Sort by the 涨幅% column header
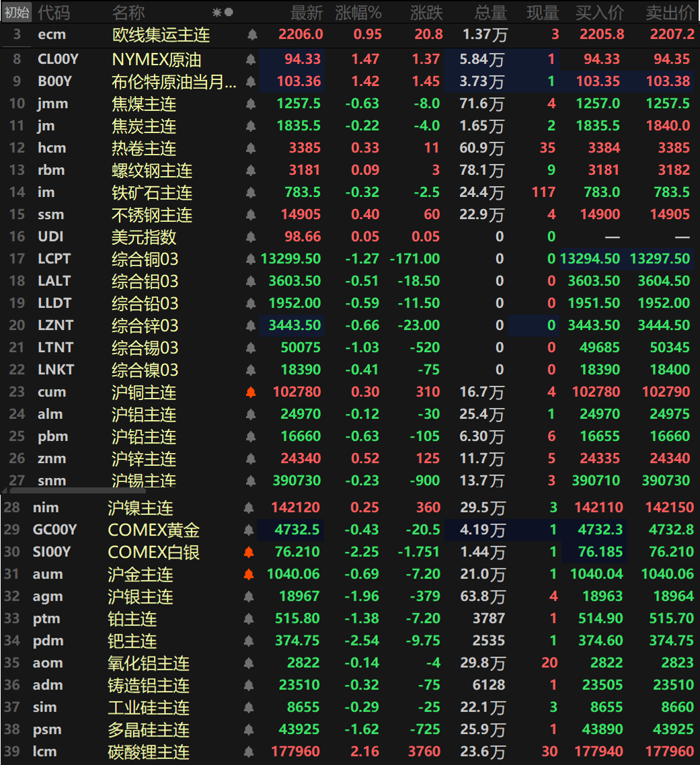The width and height of the screenshot is (700, 765). 358,12
